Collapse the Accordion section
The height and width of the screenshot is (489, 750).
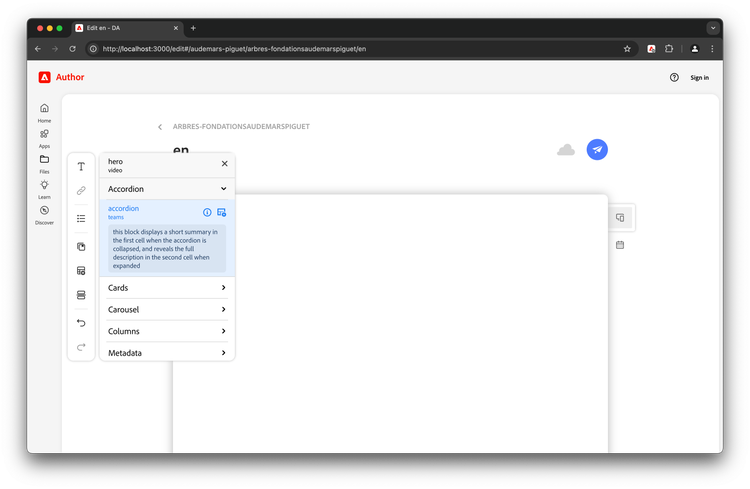pos(167,189)
